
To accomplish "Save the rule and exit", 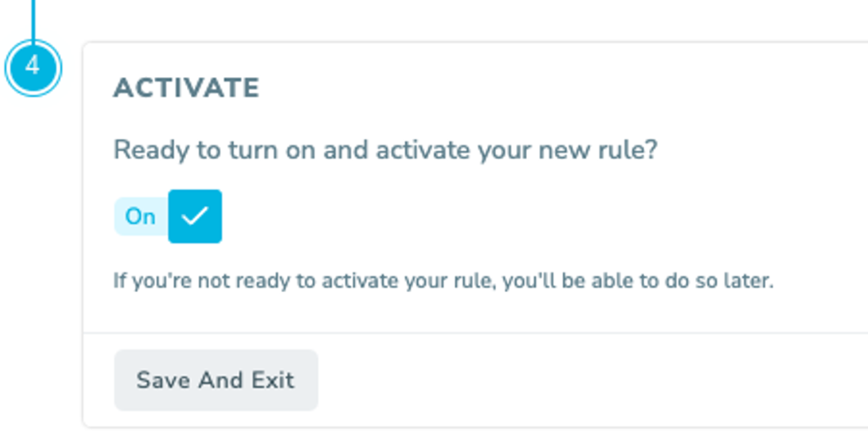I will click(x=216, y=380).
